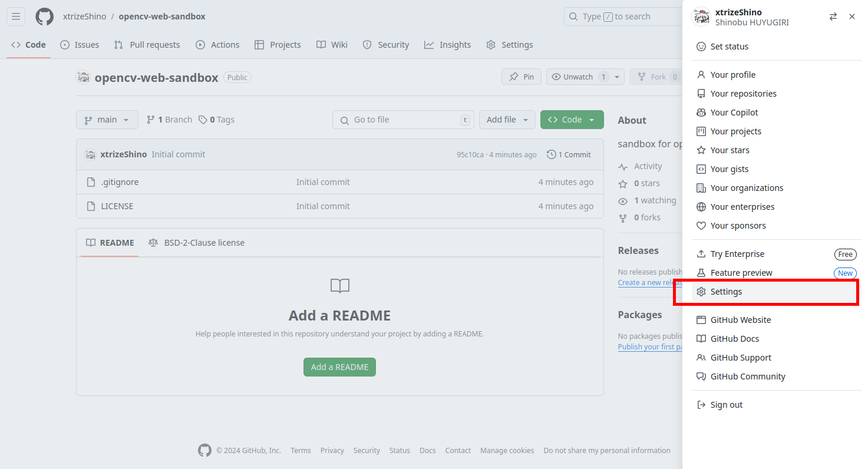Switch to the Pull requests tab

(147, 44)
